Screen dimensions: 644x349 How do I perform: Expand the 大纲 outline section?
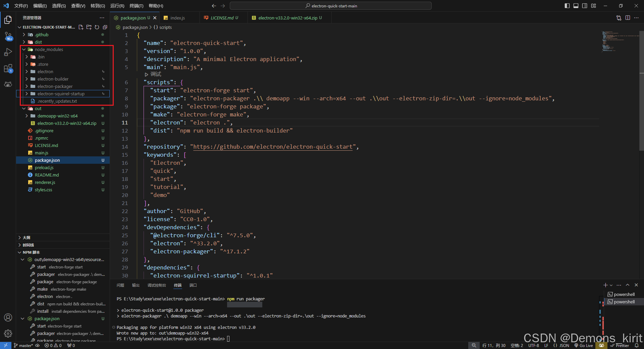(63, 237)
